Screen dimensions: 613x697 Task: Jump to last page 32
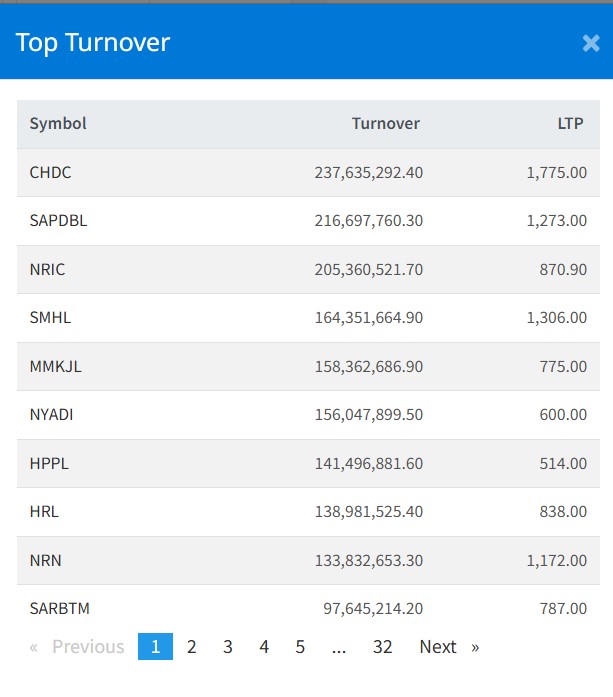click(382, 647)
